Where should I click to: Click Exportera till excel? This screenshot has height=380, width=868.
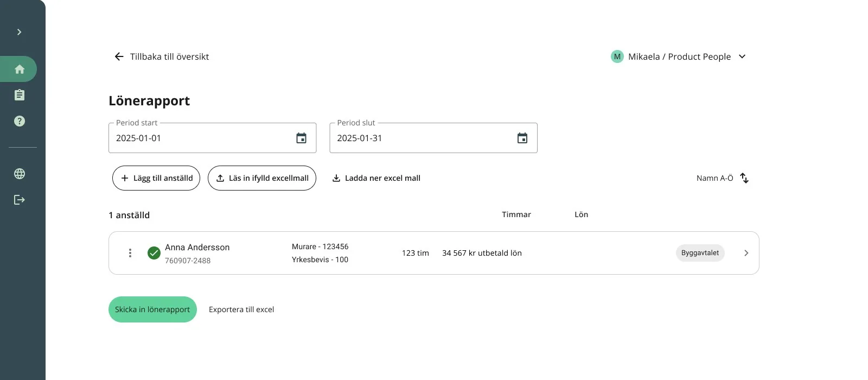(x=241, y=309)
